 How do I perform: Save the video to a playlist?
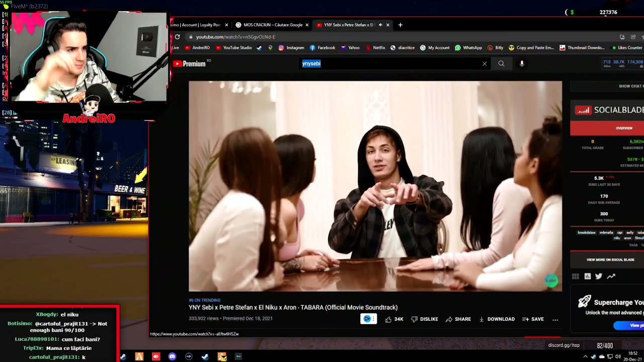pyautogui.click(x=533, y=319)
